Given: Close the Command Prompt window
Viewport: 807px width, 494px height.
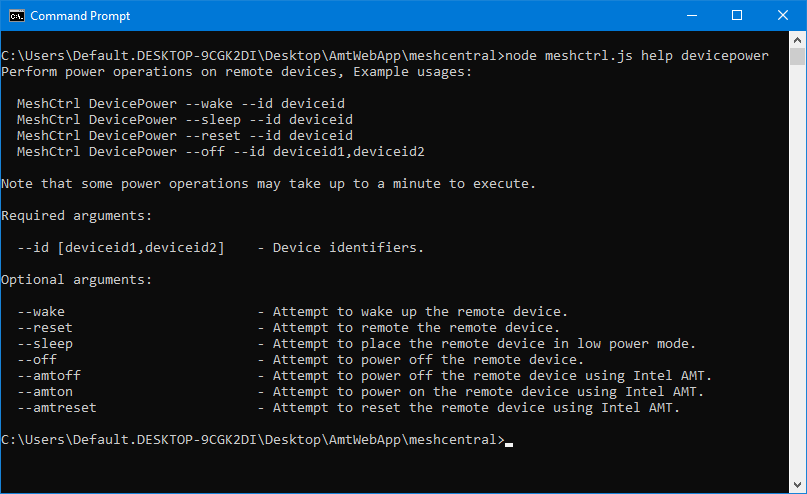Looking at the screenshot, I should pos(783,16).
